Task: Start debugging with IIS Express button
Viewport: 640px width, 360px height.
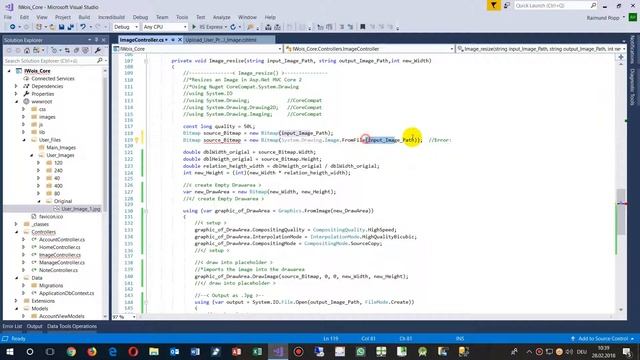Action: (x=209, y=27)
